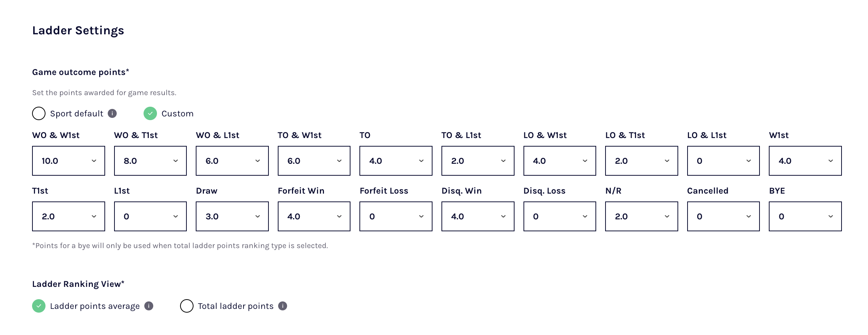The image size is (868, 335).
Task: Choose Total ladder points ranking view
Action: point(186,306)
